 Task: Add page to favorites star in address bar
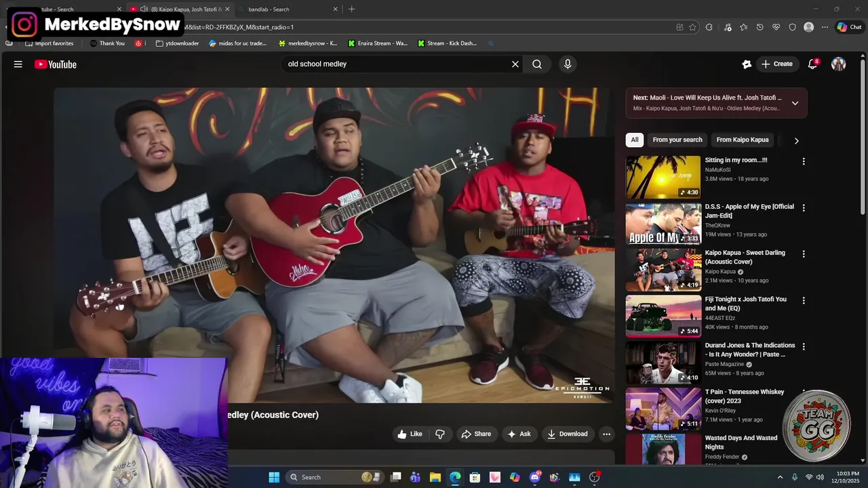pyautogui.click(x=692, y=27)
